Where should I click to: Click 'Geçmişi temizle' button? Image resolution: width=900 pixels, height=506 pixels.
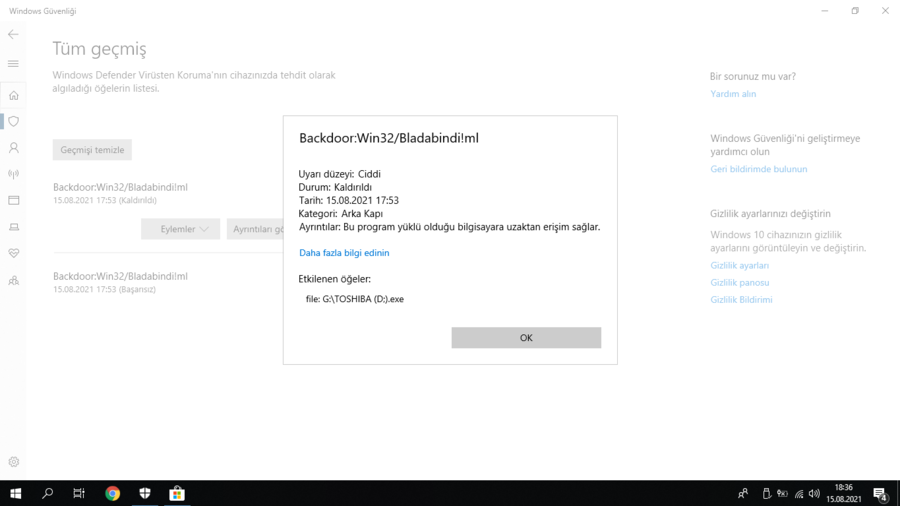click(x=92, y=150)
